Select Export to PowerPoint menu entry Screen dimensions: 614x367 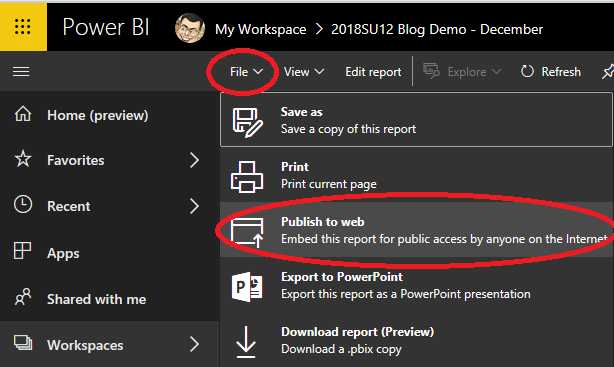point(417,285)
